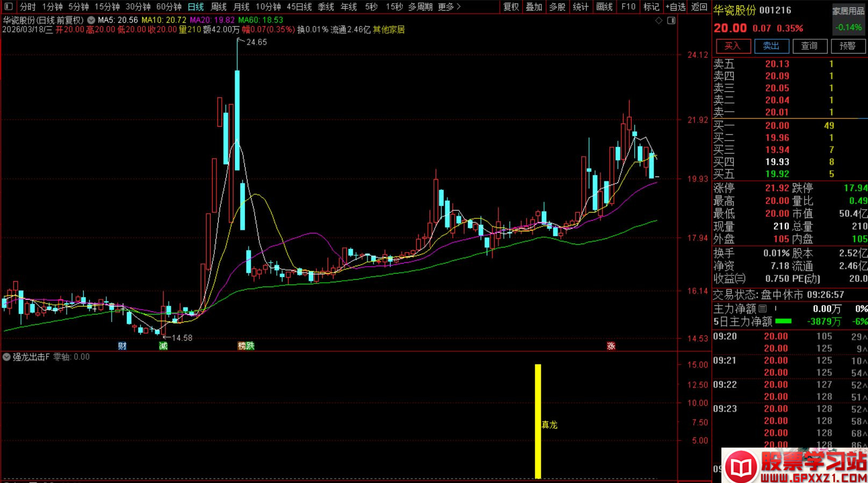Switch to the 1分钟 period

click(x=52, y=6)
